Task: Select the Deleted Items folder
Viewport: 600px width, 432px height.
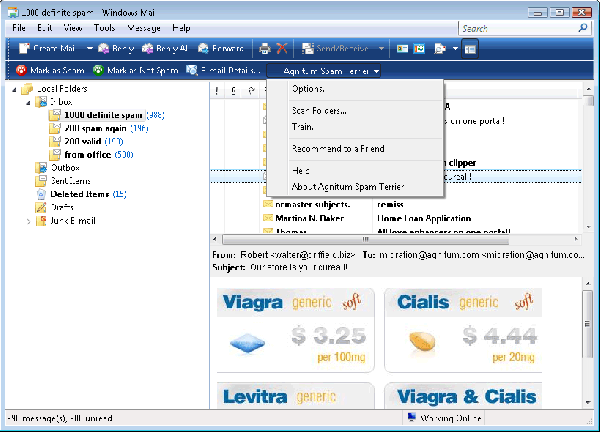Action: pos(81,194)
